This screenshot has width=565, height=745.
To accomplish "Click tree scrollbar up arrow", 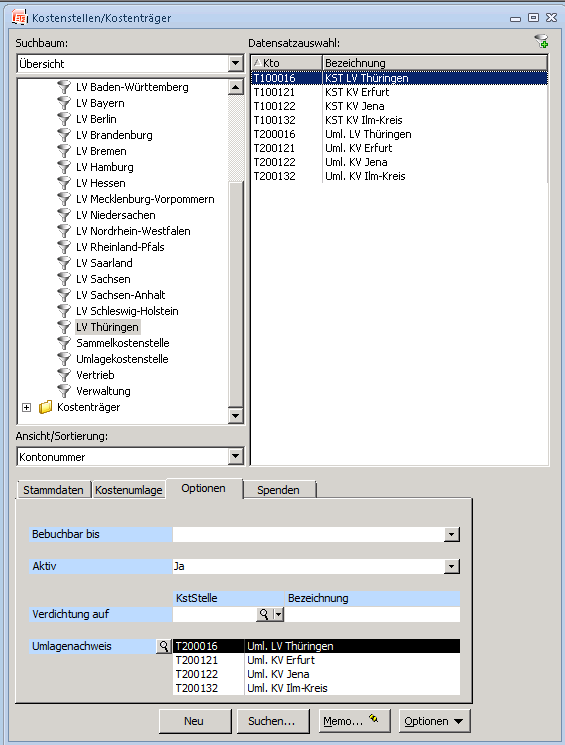I will point(236,87).
